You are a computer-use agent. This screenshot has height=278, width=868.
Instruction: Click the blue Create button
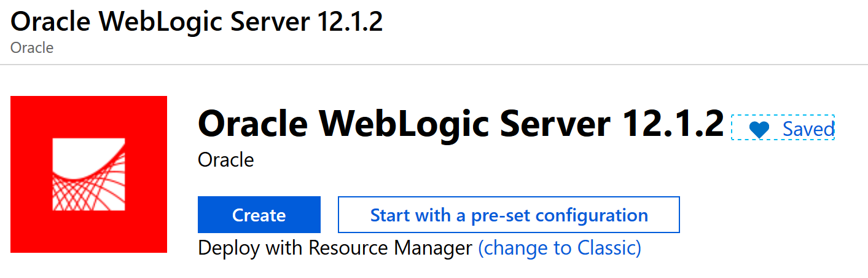[259, 215]
